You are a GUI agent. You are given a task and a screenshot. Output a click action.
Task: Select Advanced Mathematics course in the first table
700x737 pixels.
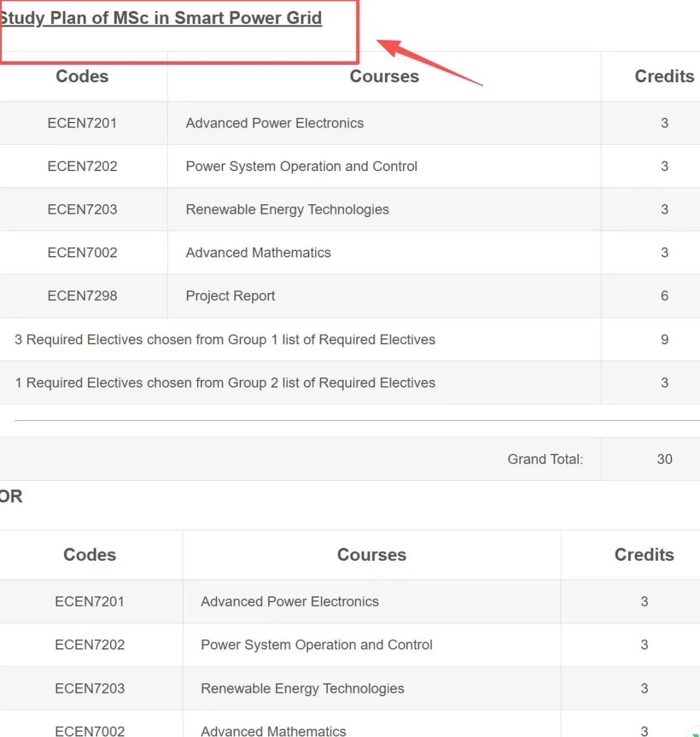(x=258, y=253)
